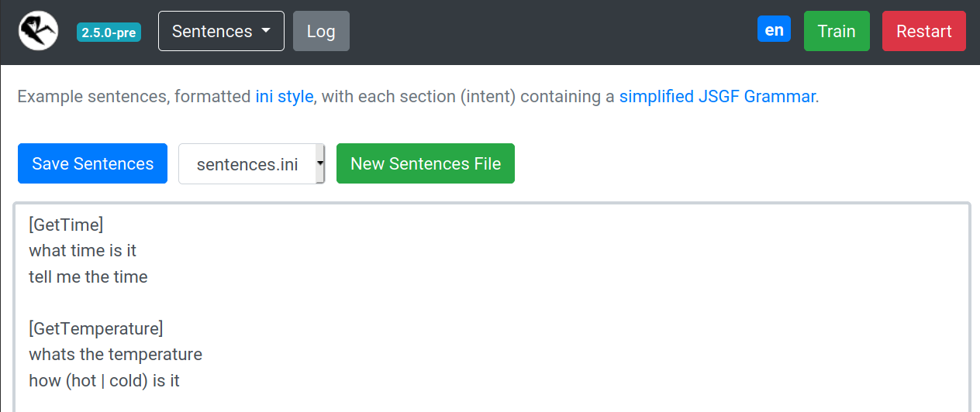Image resolution: width=980 pixels, height=412 pixels.
Task: Click the Rhasspy raven logo icon
Action: [x=39, y=31]
